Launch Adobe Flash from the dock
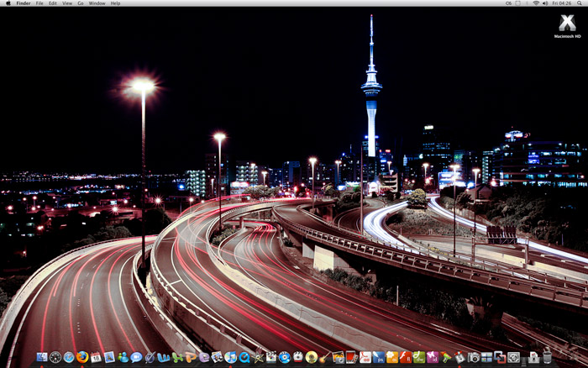588x368 pixels. point(405,357)
